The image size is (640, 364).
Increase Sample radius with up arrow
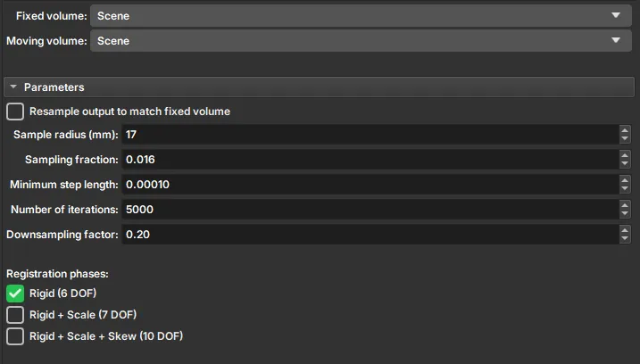coord(625,129)
